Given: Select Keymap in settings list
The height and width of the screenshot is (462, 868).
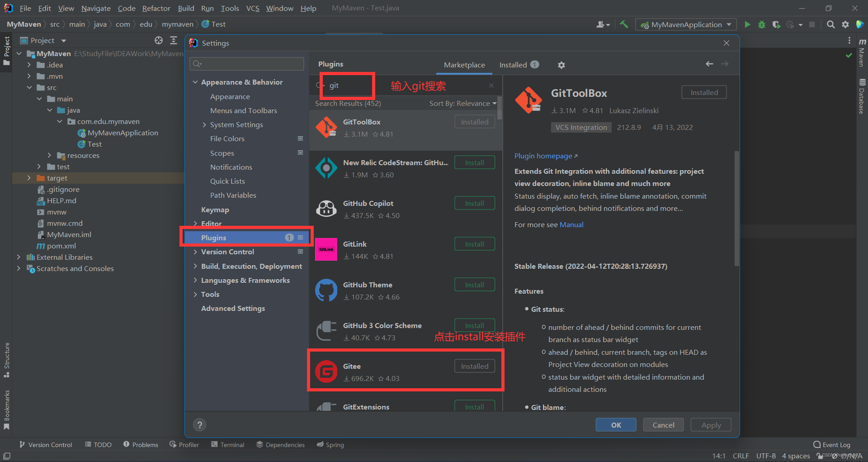Looking at the screenshot, I should click(x=215, y=210).
